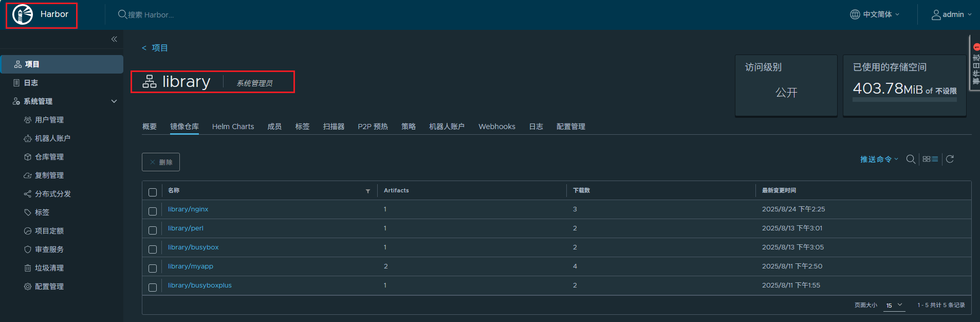Open the library/perl repository link
The width and height of the screenshot is (980, 322).
click(x=186, y=228)
